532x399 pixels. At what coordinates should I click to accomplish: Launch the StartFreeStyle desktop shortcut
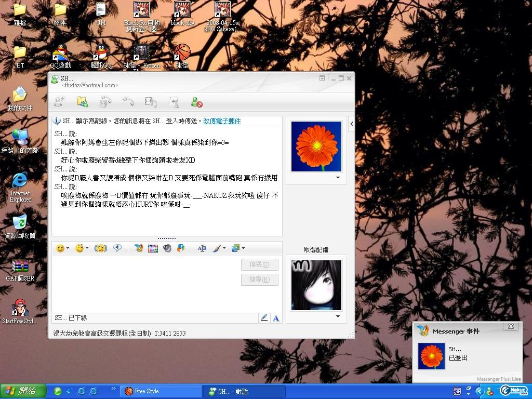tap(20, 312)
